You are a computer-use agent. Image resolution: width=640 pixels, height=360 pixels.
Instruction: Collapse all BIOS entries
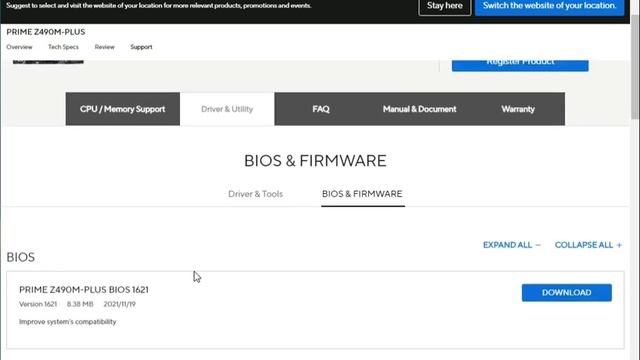588,245
